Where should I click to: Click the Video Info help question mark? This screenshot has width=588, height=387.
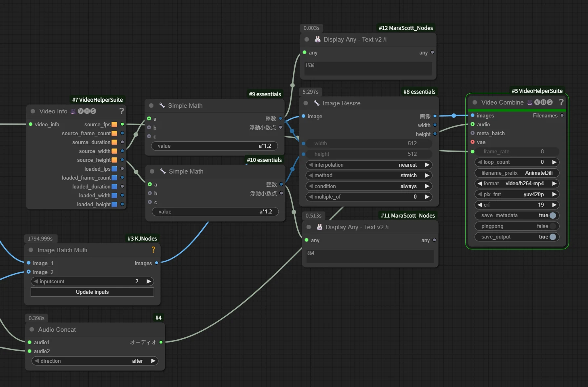(x=121, y=111)
